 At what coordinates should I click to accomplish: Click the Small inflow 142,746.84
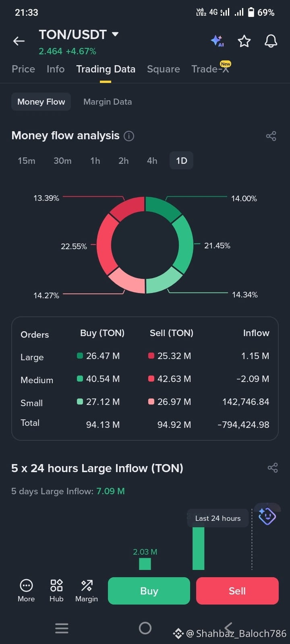(x=246, y=402)
